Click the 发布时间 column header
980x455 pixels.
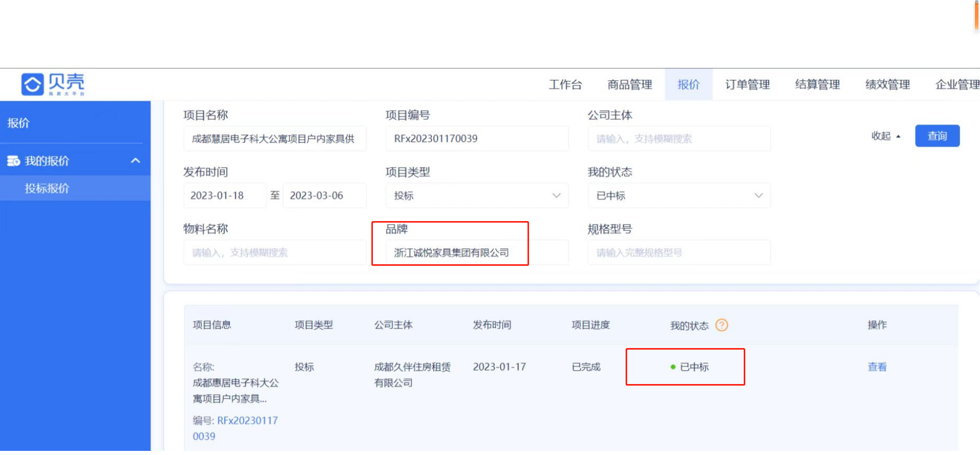(492, 325)
